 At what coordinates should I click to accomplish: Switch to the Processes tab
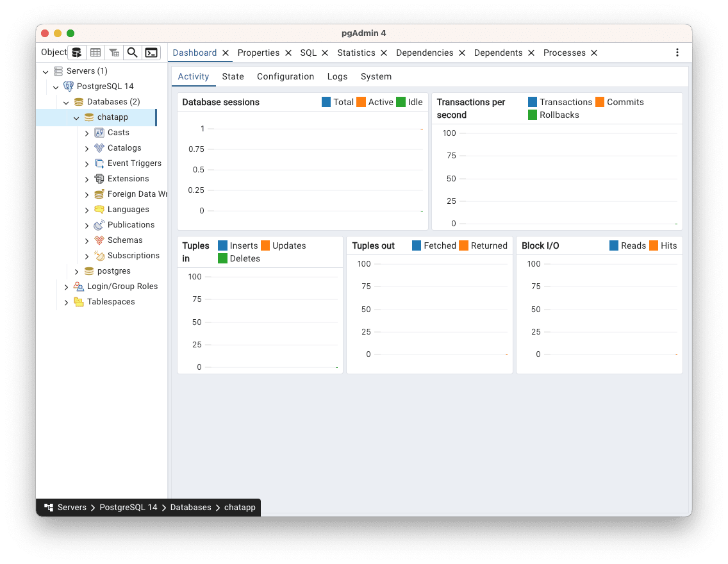coord(564,53)
